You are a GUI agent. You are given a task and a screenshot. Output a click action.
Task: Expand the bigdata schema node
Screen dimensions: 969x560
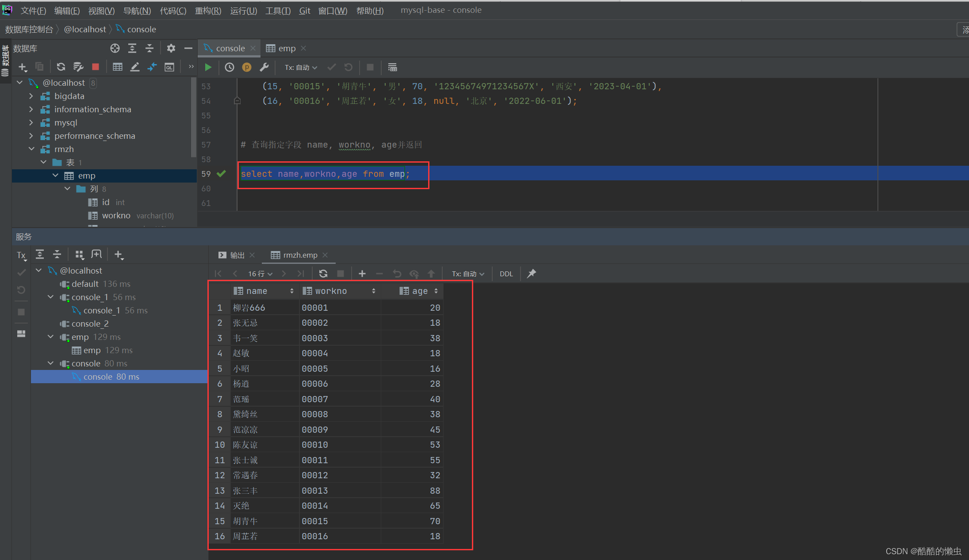[31, 96]
